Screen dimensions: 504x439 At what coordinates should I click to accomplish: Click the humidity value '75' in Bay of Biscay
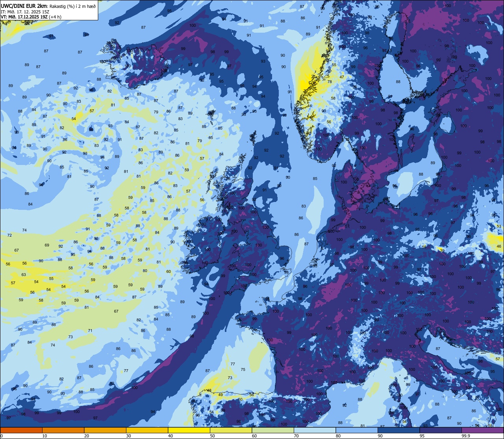tap(243, 370)
